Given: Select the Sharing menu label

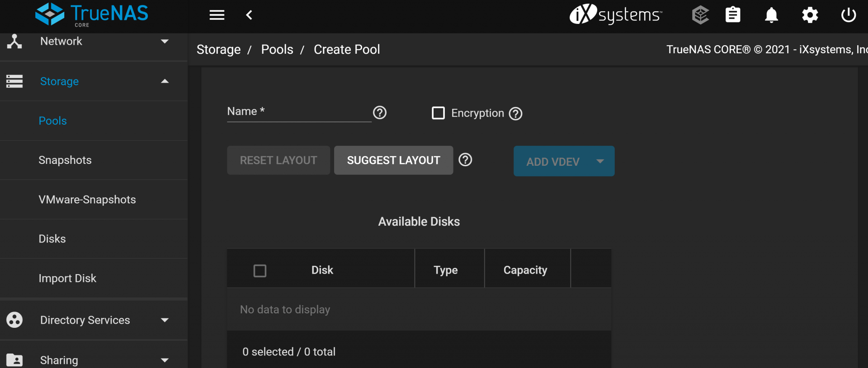Looking at the screenshot, I should [59, 360].
